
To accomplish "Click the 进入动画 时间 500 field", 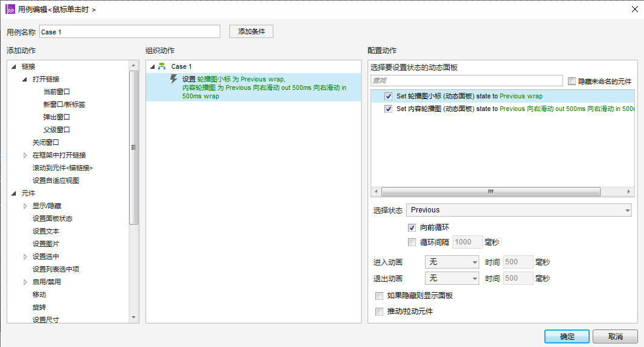I will (x=518, y=262).
